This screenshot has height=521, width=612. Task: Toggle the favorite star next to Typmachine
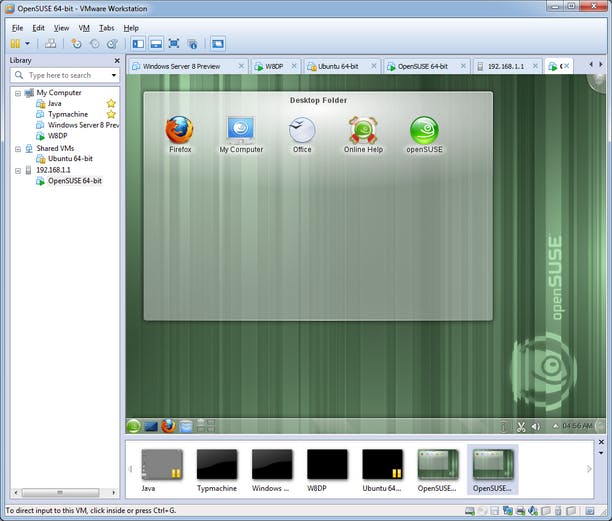pyautogui.click(x=111, y=114)
